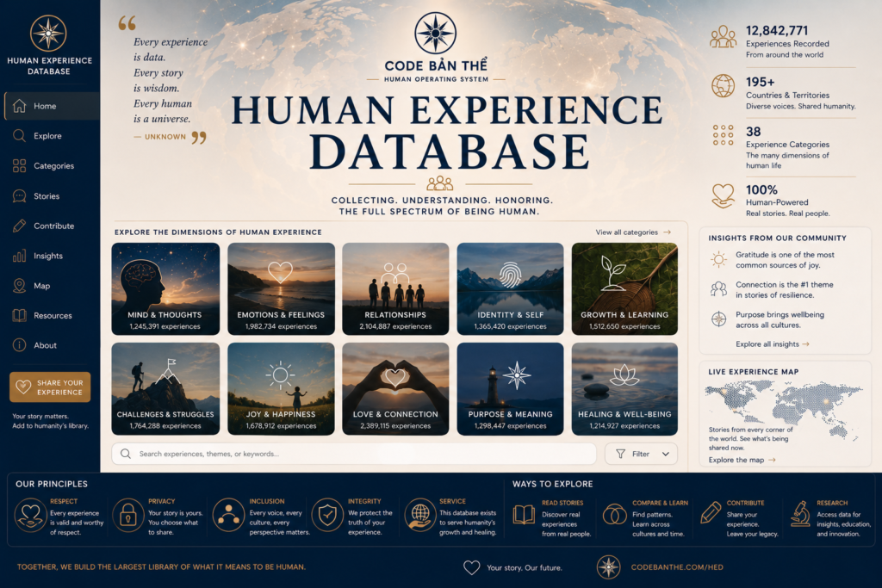Click the 'Gratitude is one of the most' insight text
The height and width of the screenshot is (588, 882).
click(785, 260)
